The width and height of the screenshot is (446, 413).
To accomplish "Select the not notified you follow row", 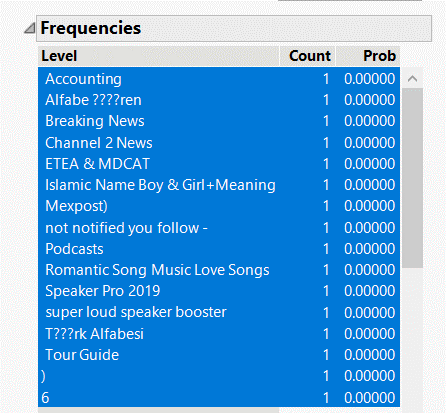I will point(219,228).
